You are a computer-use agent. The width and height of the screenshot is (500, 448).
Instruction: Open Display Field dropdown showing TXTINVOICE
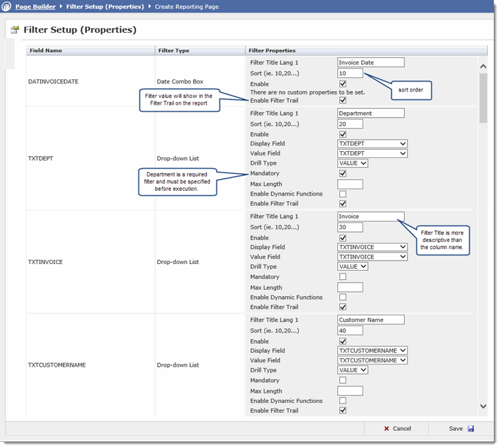tap(372, 247)
